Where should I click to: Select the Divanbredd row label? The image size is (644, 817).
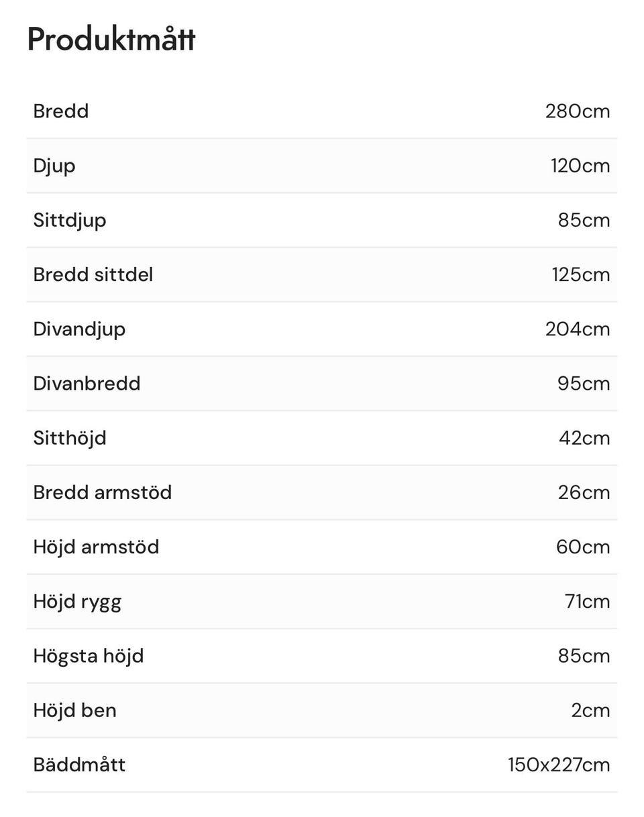pyautogui.click(x=87, y=384)
